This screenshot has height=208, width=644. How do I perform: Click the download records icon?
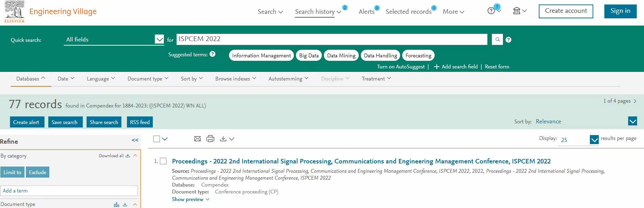coord(223,139)
